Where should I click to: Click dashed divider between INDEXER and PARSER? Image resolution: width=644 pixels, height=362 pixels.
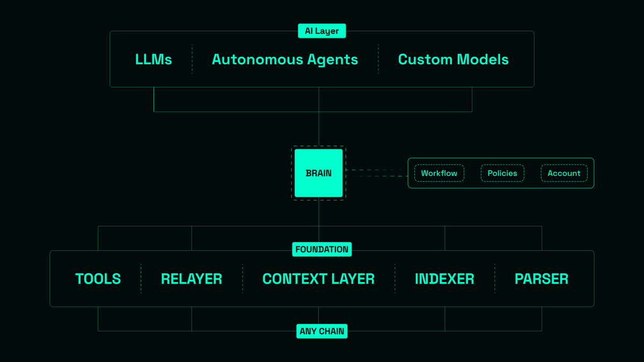[x=495, y=279]
